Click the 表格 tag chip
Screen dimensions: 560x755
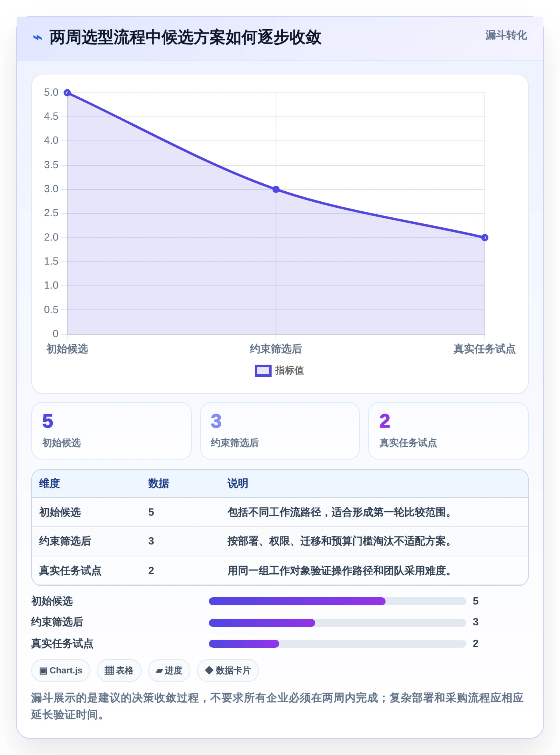coord(119,671)
